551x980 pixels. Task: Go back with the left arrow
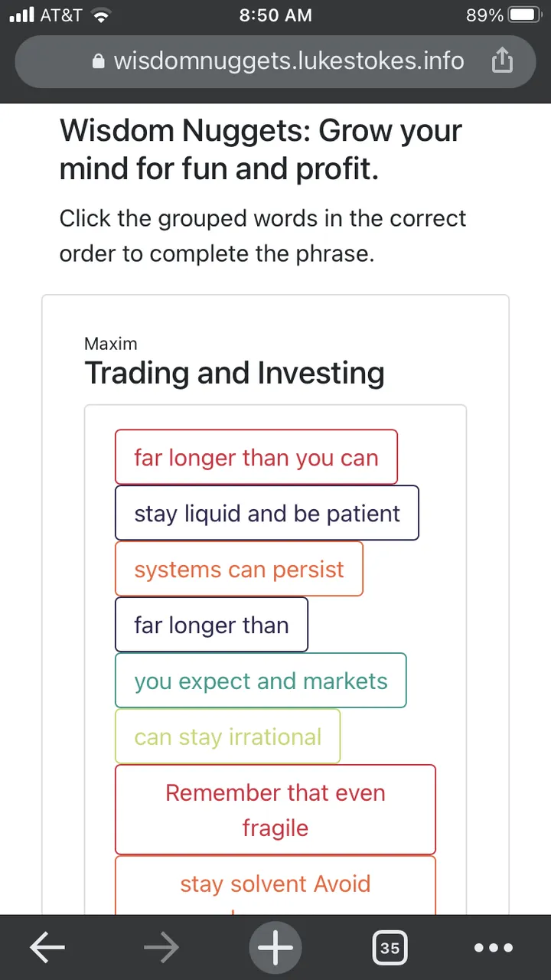(47, 948)
